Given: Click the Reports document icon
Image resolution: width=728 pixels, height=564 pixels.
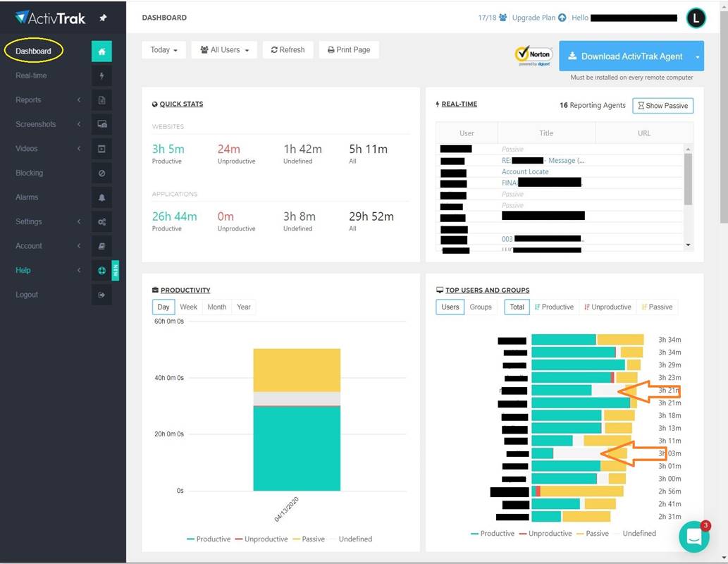Looking at the screenshot, I should pyautogui.click(x=101, y=100).
